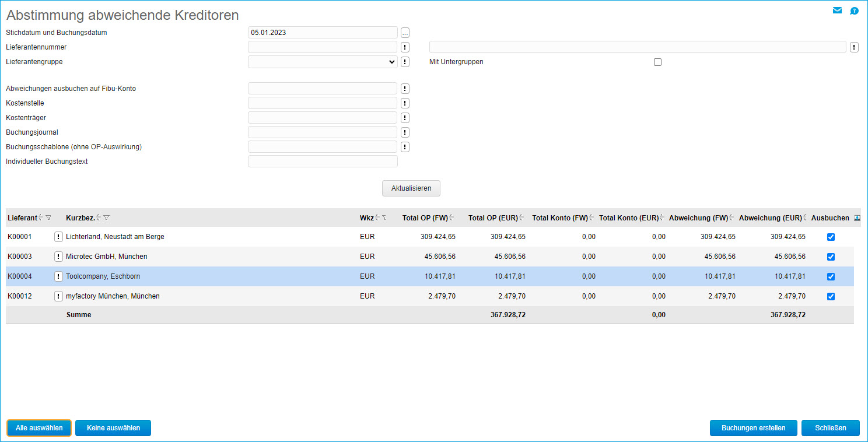Click the envelope mail icon at top right
The image size is (868, 442).
click(837, 10)
